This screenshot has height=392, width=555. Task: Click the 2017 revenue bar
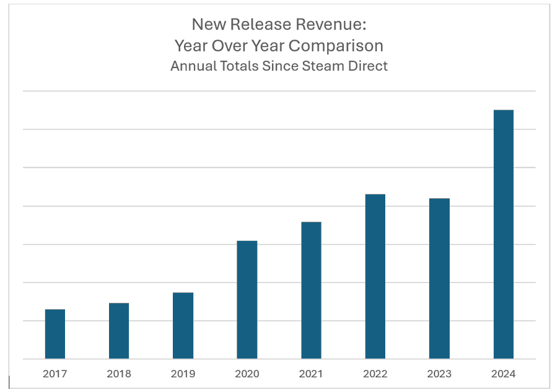[x=55, y=334]
